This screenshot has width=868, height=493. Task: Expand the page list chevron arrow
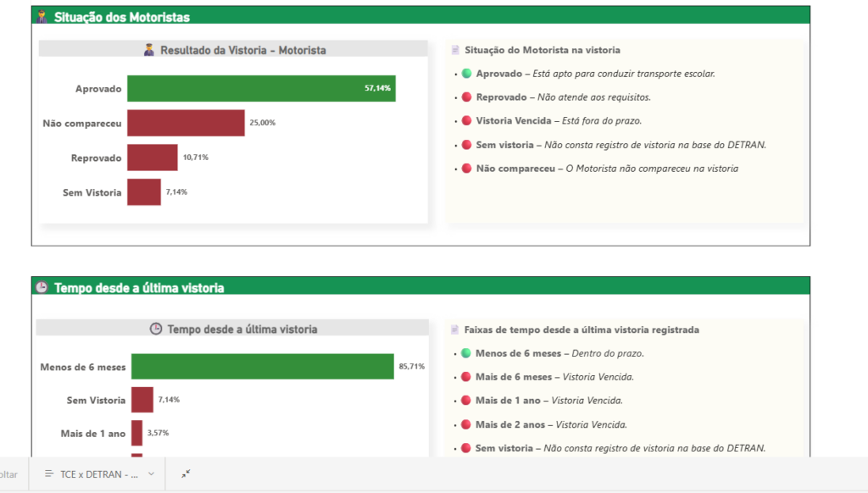tap(152, 474)
